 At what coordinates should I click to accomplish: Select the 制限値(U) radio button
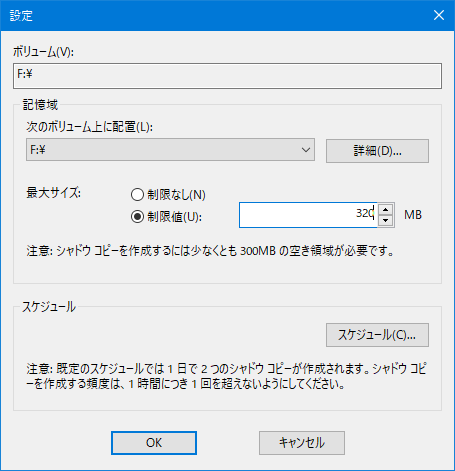[137, 217]
